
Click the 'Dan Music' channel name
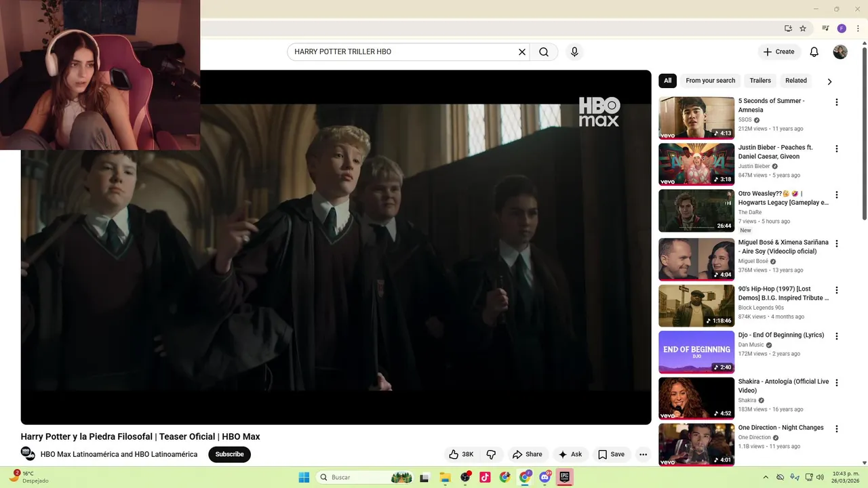click(751, 345)
